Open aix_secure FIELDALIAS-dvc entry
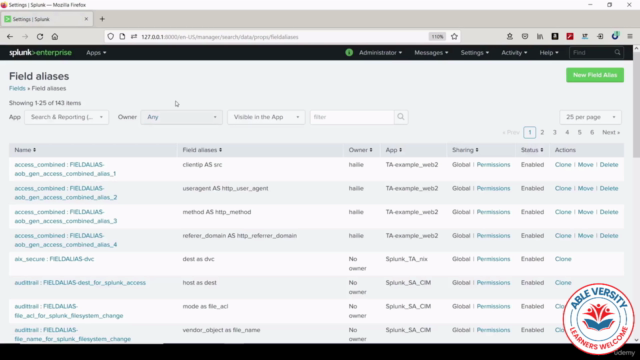 tap(54, 259)
